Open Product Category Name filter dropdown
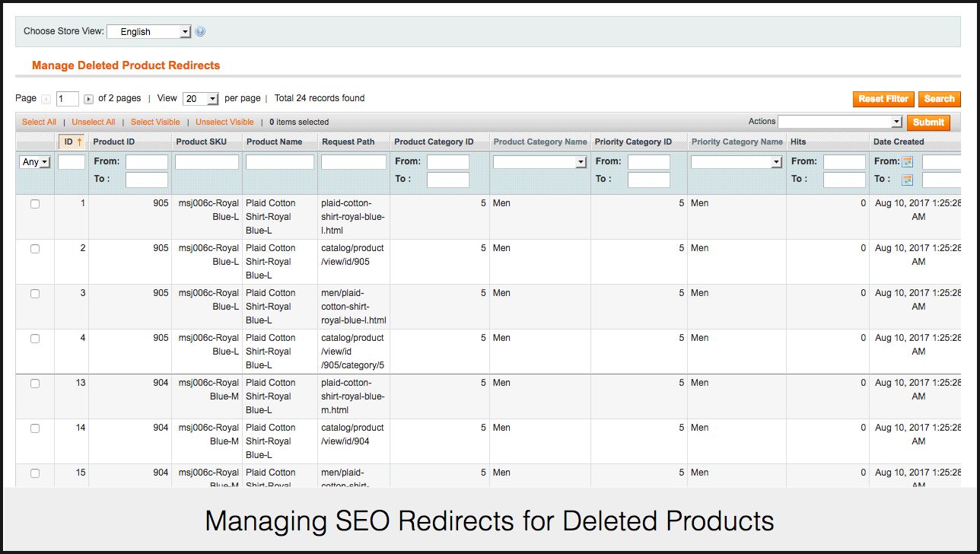This screenshot has width=980, height=554. 539,162
